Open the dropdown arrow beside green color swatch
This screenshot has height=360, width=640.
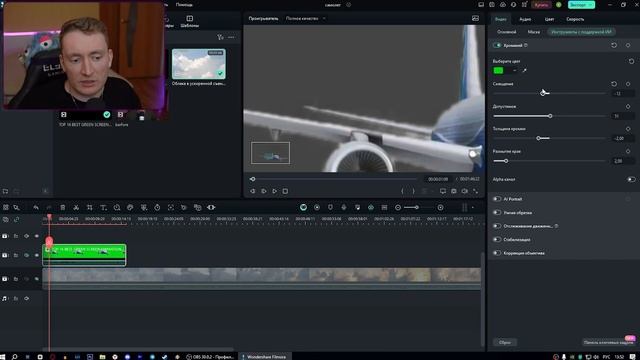pos(514,71)
